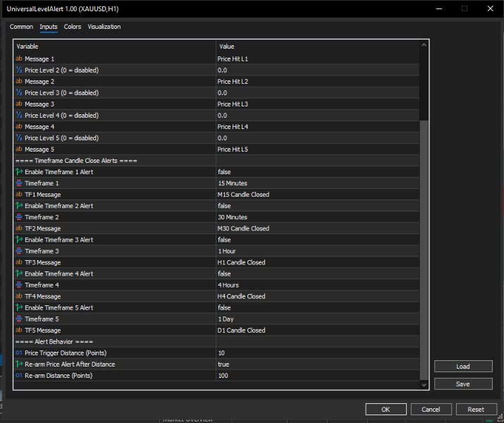This screenshot has height=423, width=504.
Task: Save the input preset with Save
Action: pyautogui.click(x=463, y=384)
